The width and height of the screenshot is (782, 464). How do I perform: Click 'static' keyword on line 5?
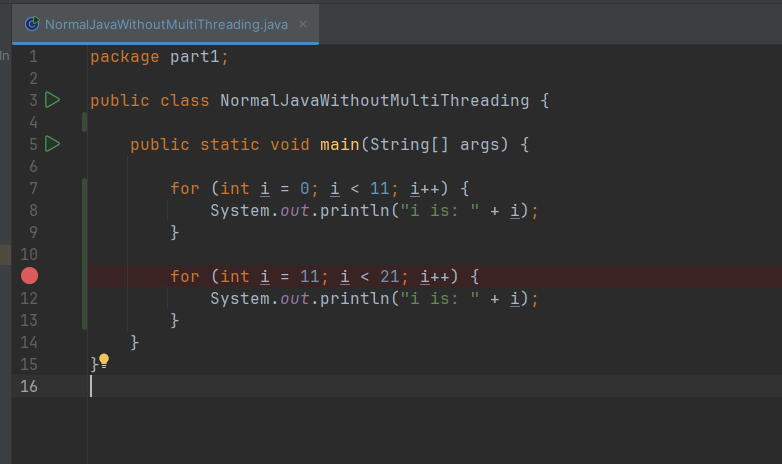click(230, 144)
